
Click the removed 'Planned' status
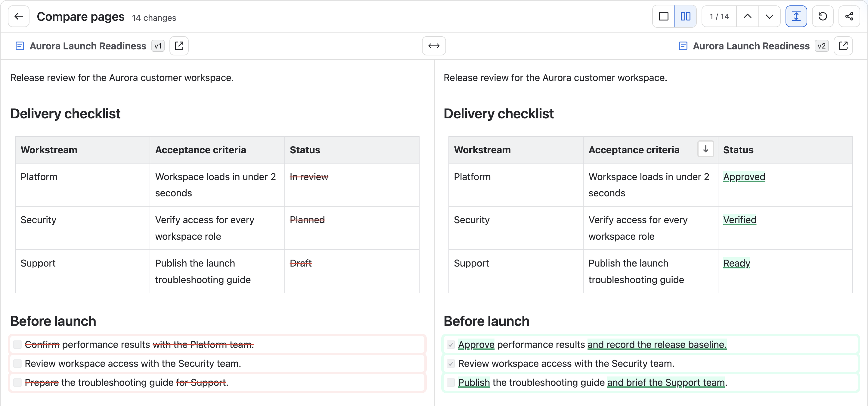point(307,220)
